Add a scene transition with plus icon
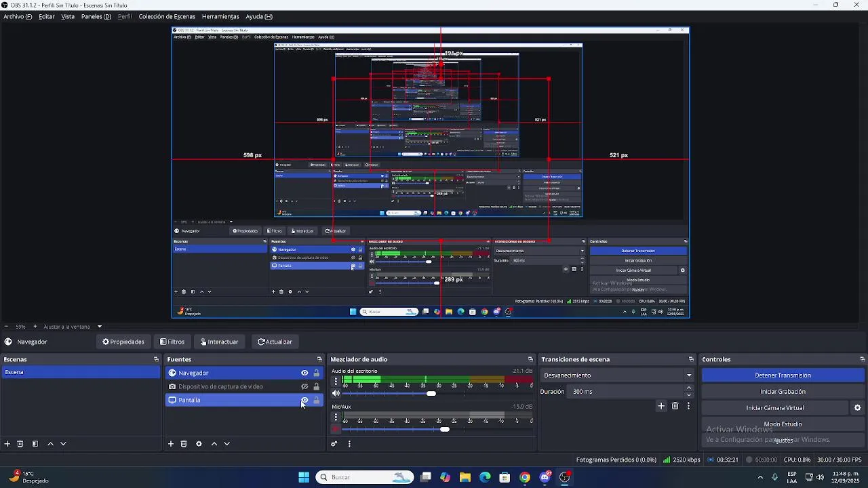 (661, 406)
